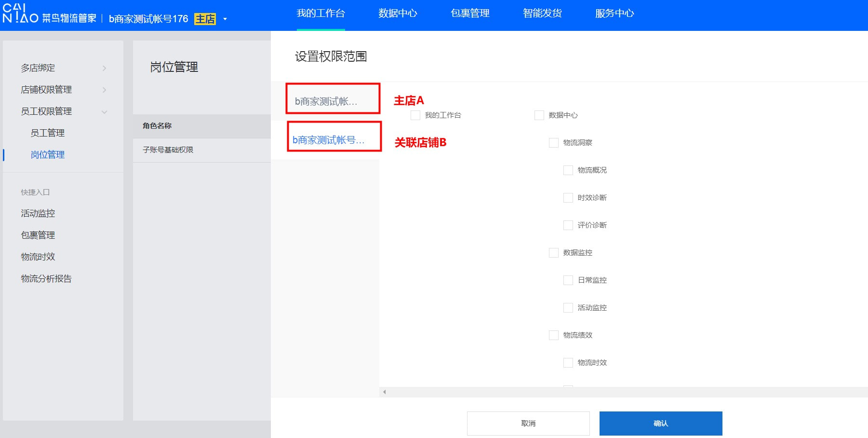Open the 智能发货 top tab
Viewport: 868px width, 438px height.
tap(543, 14)
